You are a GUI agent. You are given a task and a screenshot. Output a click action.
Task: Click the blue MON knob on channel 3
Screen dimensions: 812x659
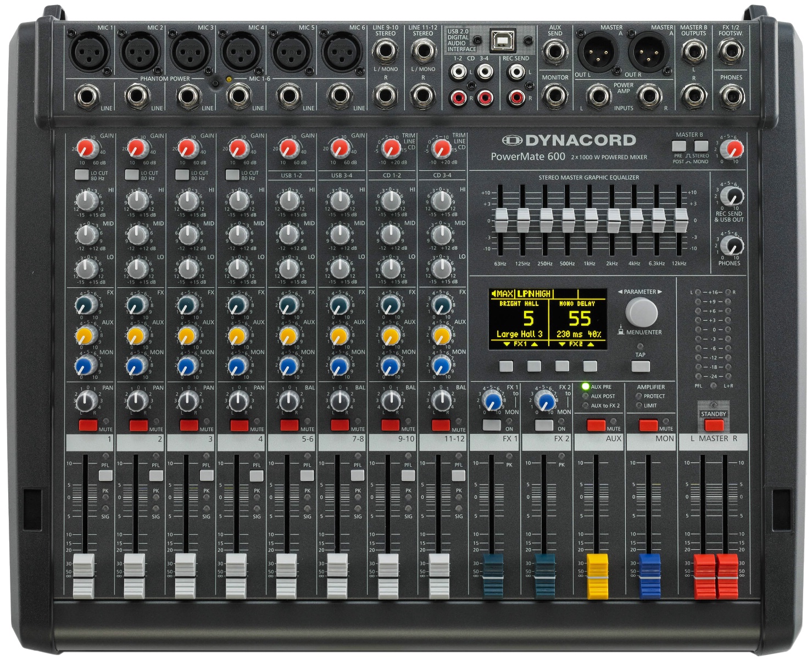tap(187, 365)
